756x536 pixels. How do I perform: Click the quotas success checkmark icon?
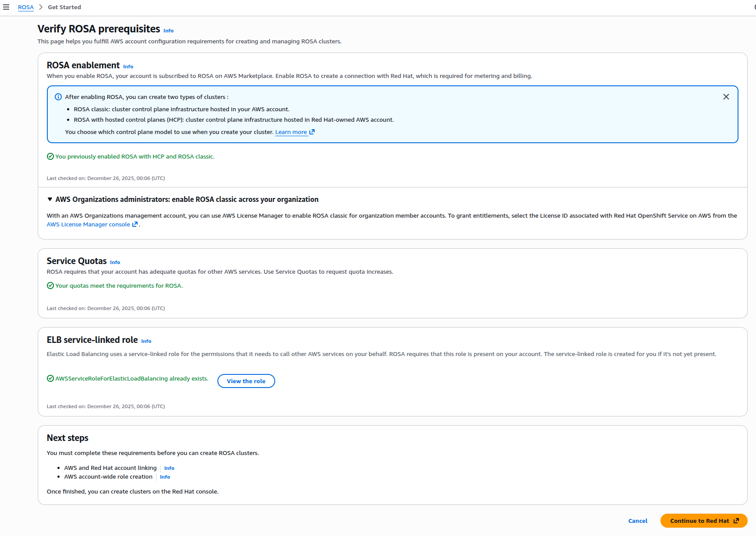[50, 286]
